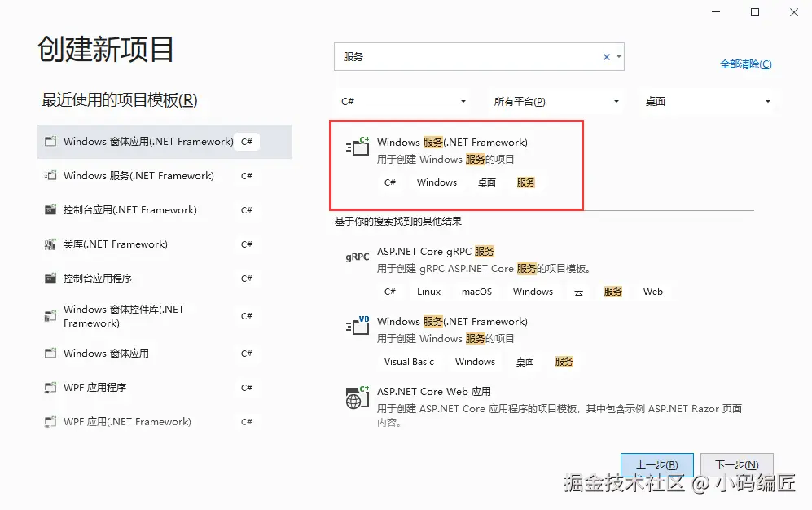Click icon beside WPF 应用(.NET Framework)
This screenshot has width=812, height=510.
(50, 421)
